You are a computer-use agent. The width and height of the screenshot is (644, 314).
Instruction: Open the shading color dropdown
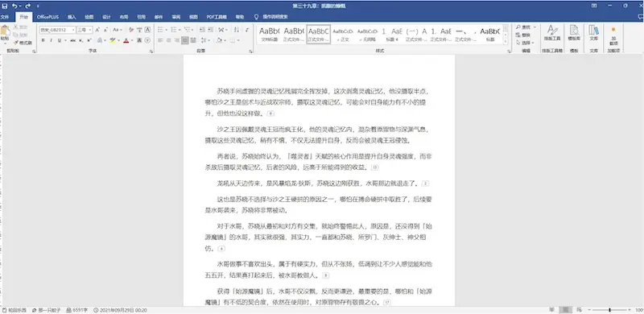pos(225,40)
